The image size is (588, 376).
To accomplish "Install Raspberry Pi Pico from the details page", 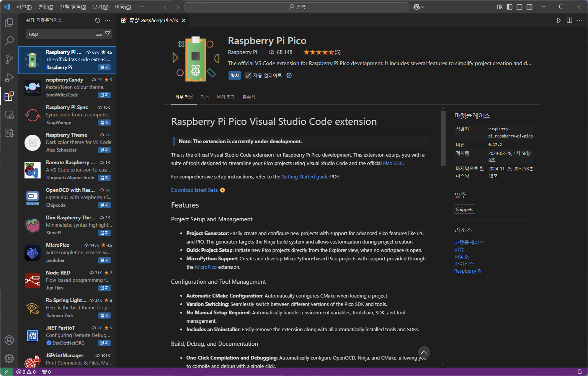I will tap(235, 75).
